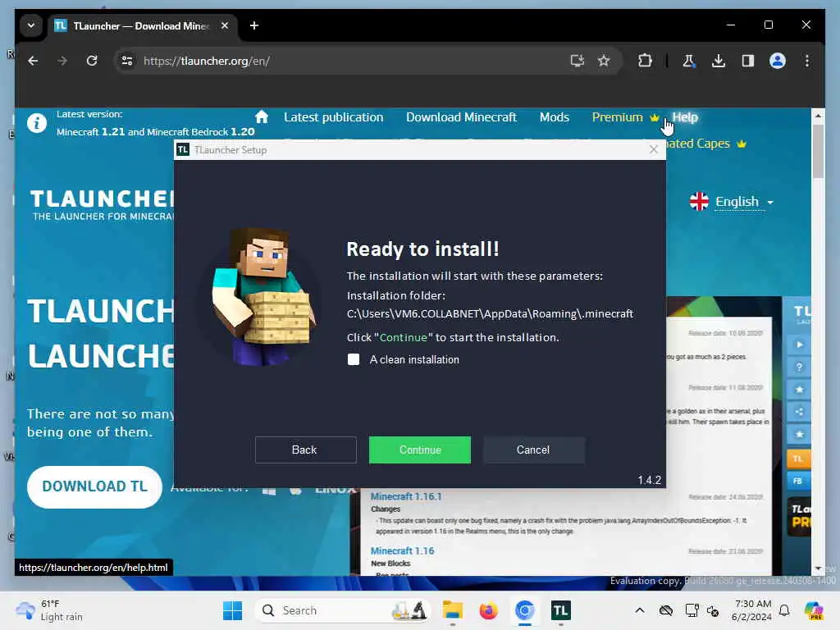Click the share icon in launcher sidebar

tap(799, 412)
